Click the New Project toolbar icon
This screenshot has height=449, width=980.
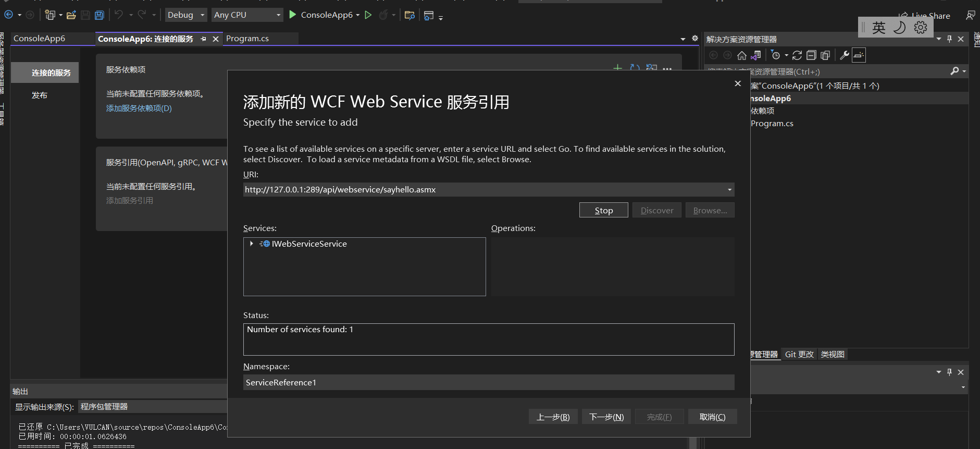click(50, 15)
